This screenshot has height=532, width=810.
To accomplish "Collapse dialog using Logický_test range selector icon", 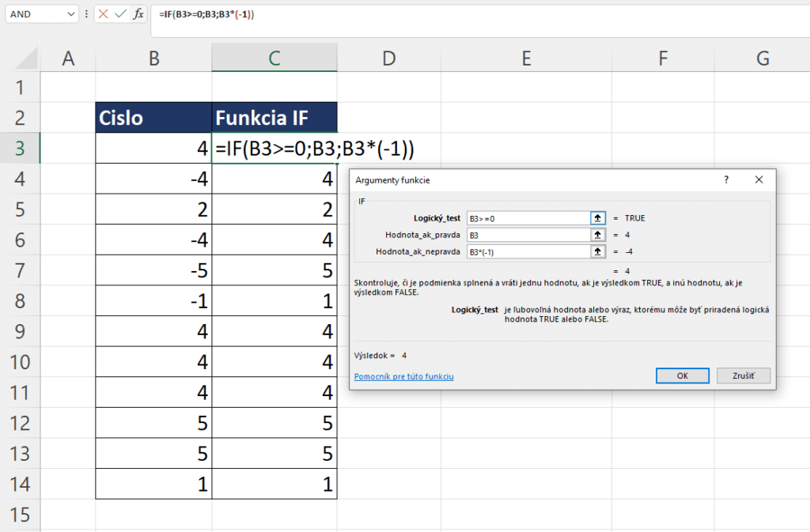I will (x=598, y=217).
